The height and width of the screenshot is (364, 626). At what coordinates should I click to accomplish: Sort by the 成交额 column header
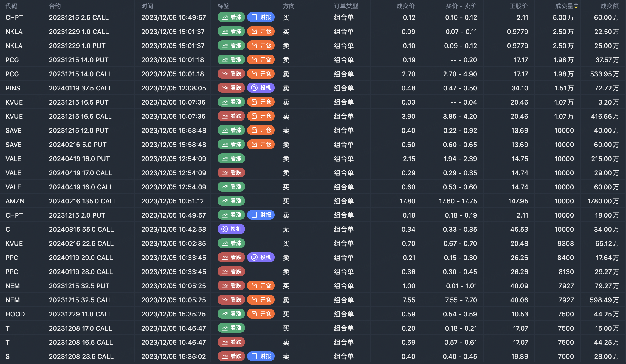tap(609, 6)
